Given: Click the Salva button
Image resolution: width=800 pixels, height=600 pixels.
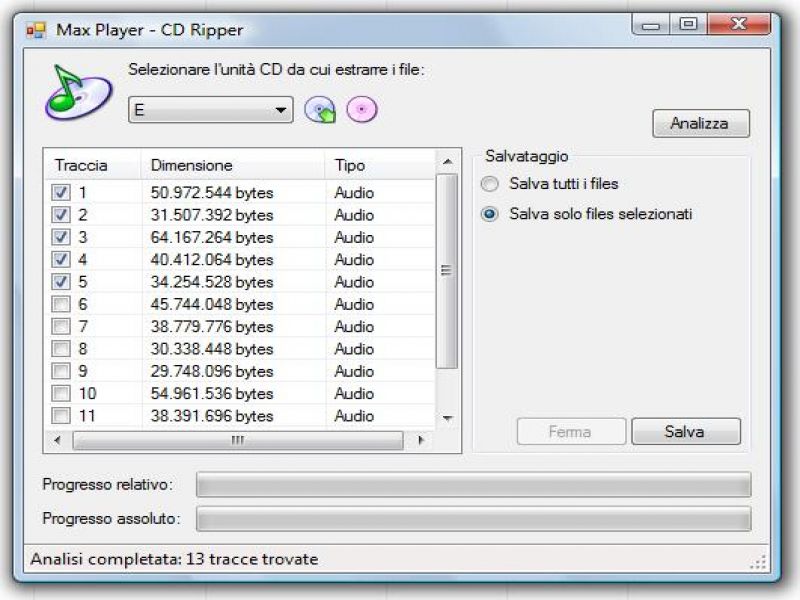Looking at the screenshot, I should pyautogui.click(x=686, y=432).
